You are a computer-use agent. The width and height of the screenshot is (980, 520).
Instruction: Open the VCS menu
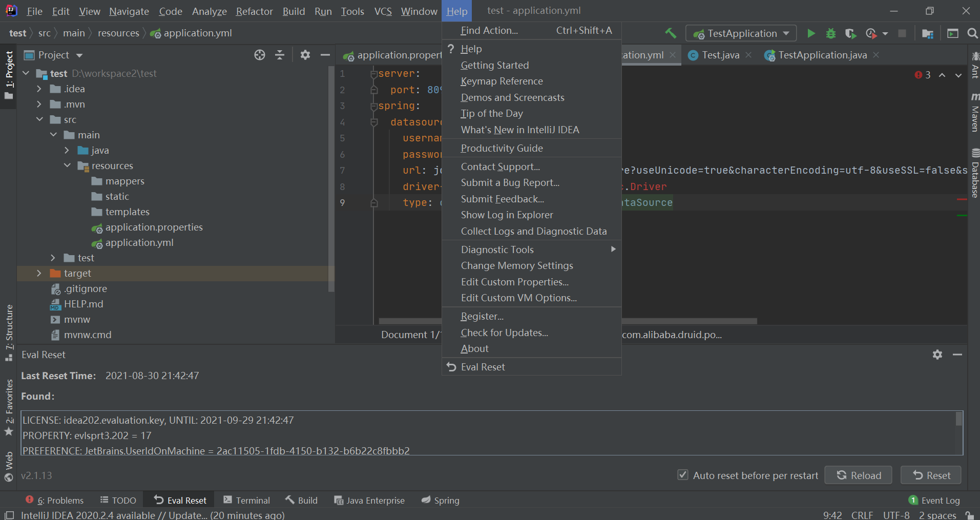tap(383, 11)
